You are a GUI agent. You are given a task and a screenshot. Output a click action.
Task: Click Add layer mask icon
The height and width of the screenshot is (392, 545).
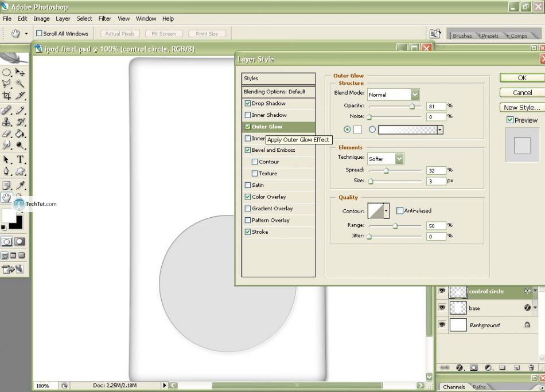[x=474, y=367]
